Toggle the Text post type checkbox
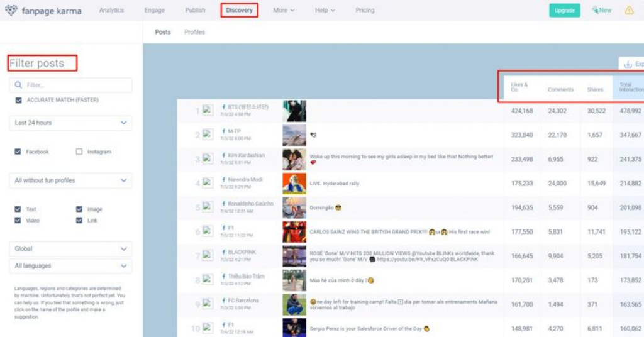Viewport: 644px width, 337px height. (x=18, y=209)
